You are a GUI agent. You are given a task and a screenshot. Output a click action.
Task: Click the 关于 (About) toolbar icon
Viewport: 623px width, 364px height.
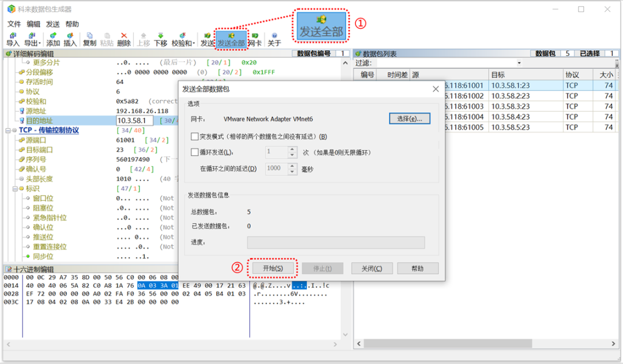pos(275,39)
